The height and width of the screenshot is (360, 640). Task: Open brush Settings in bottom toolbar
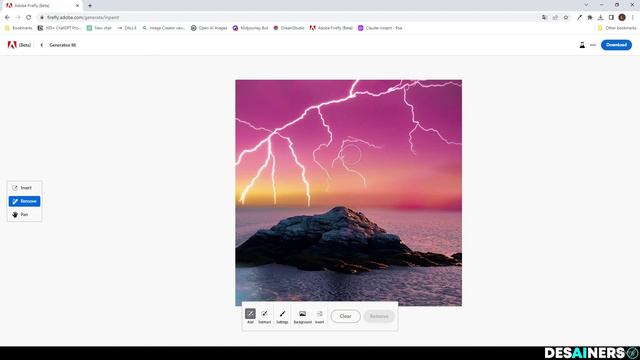(x=282, y=316)
